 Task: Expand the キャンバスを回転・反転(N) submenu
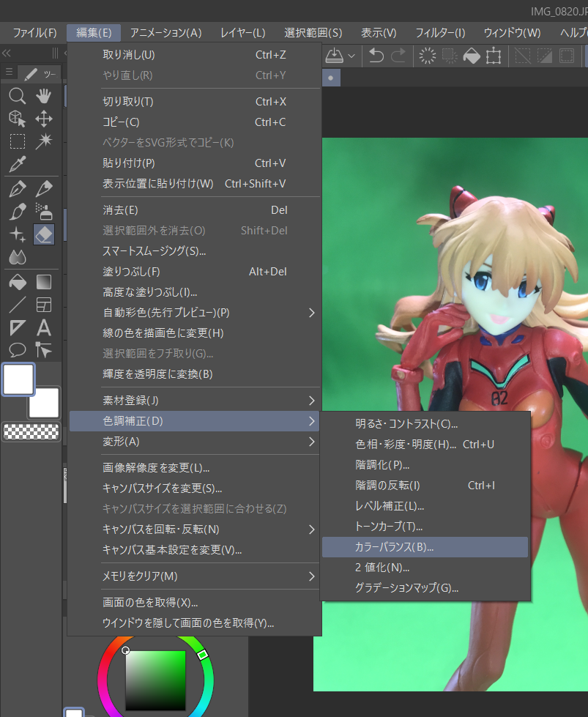pos(195,530)
